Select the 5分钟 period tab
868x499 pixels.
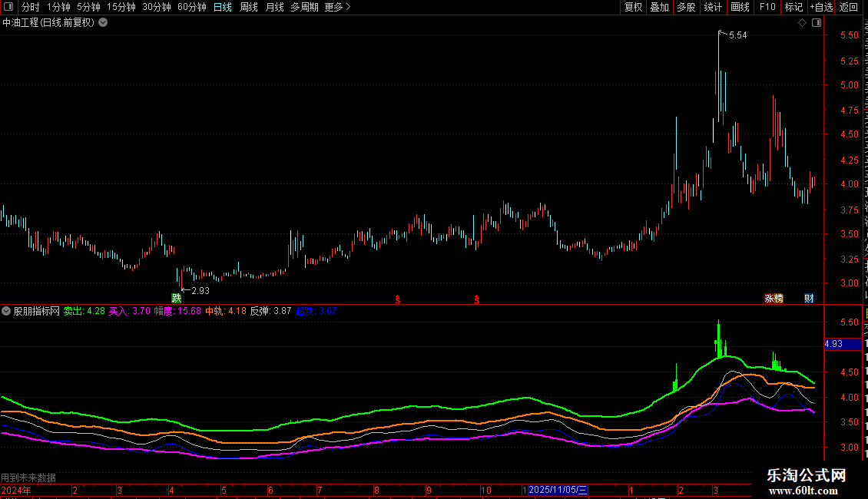(x=88, y=7)
